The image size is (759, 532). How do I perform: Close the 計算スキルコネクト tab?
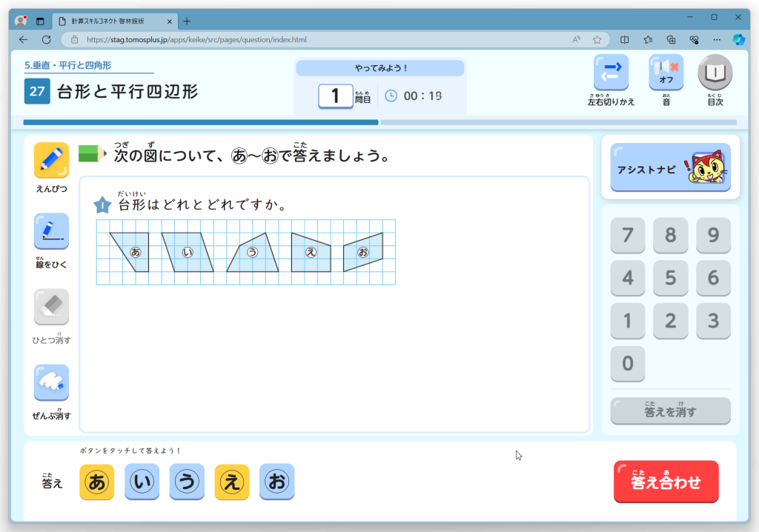(x=170, y=21)
